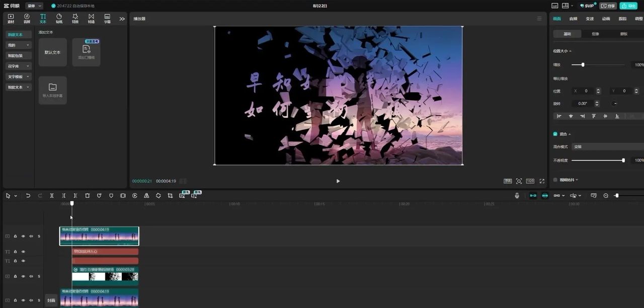Click the 默认文本 default text card

pos(53,52)
